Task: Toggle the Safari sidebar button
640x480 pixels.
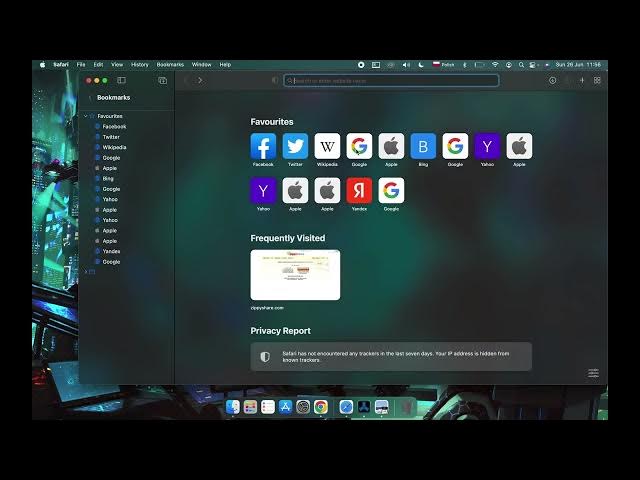Action: point(121,80)
